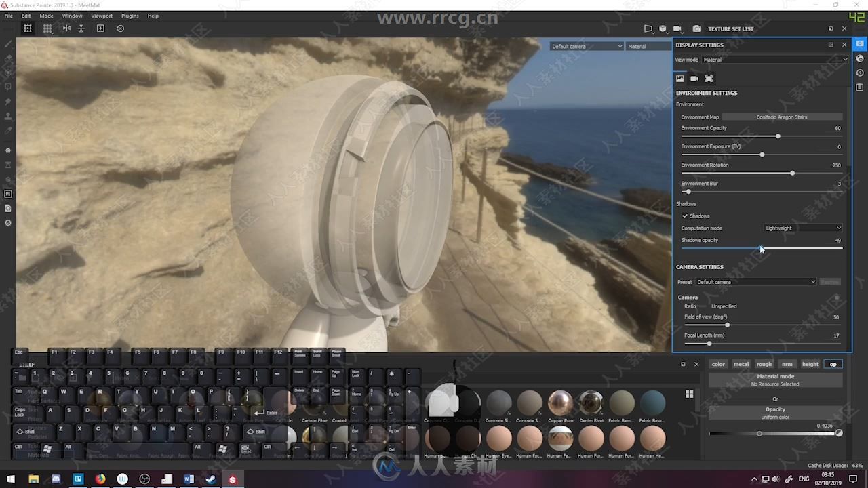This screenshot has height=488, width=868.
Task: Open the Default camera dropdown in viewport
Action: (x=587, y=46)
